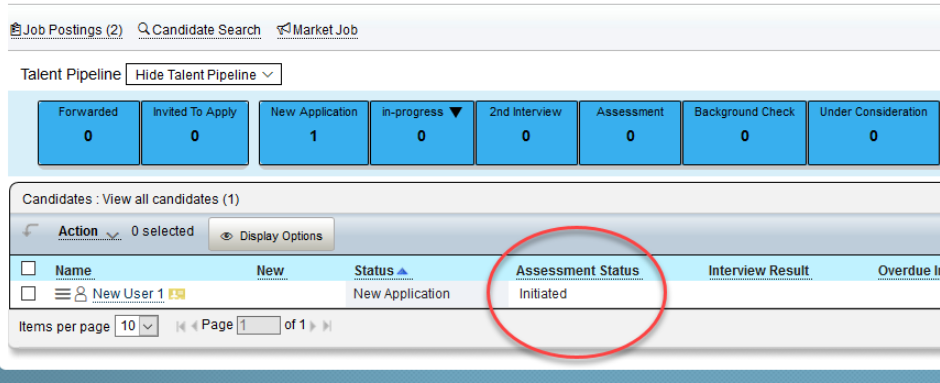940x383 pixels.
Task: Select the Background Check pipeline tile
Action: point(745,132)
